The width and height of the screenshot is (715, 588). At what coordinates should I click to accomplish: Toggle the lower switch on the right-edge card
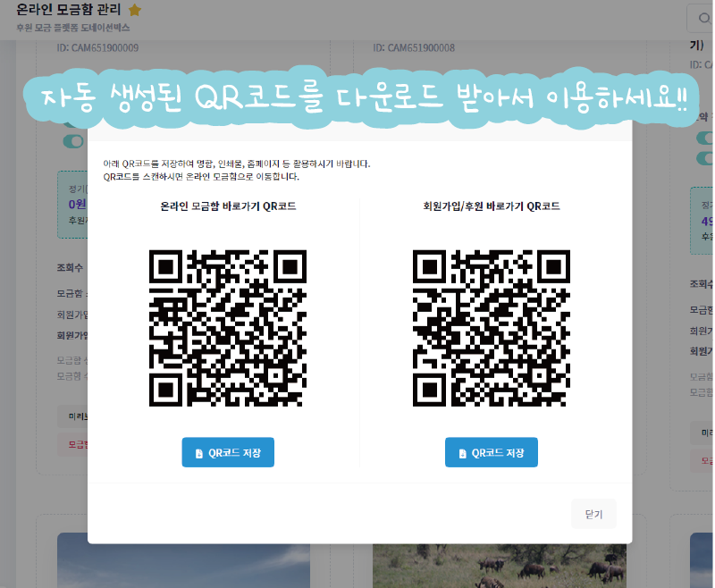click(x=704, y=159)
